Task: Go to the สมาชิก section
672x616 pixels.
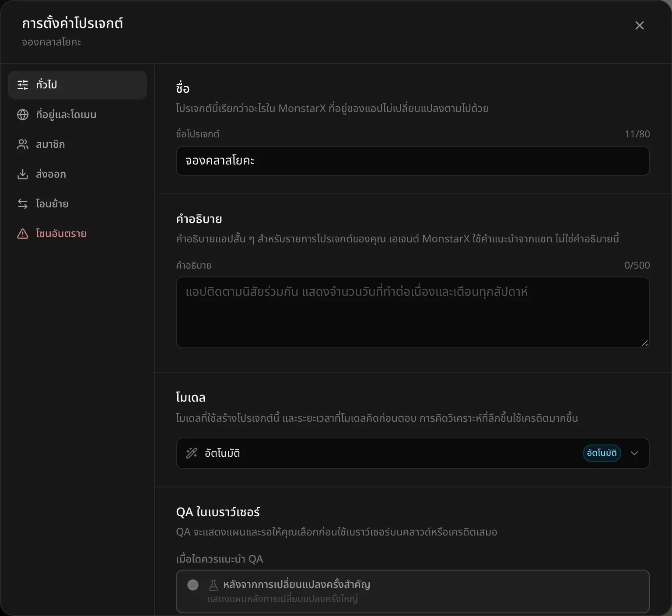Action: point(77,144)
